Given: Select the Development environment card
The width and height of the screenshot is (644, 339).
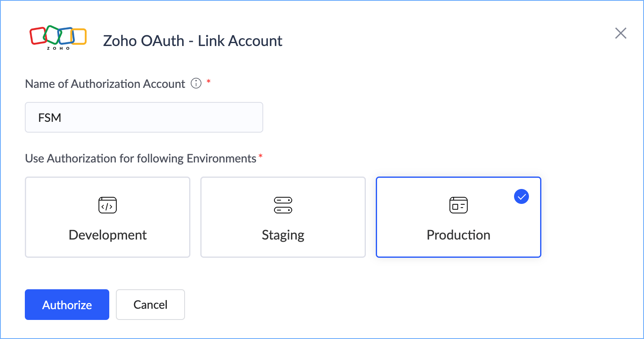Looking at the screenshot, I should point(108,217).
